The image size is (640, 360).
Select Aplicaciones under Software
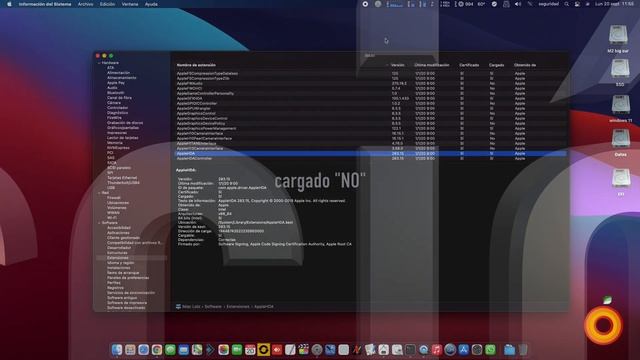pyautogui.click(x=118, y=233)
